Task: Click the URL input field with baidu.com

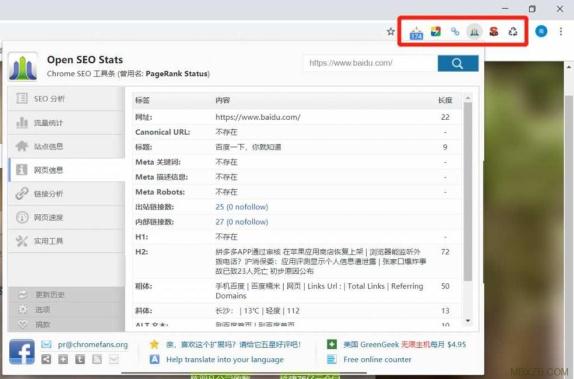Action: (371, 63)
